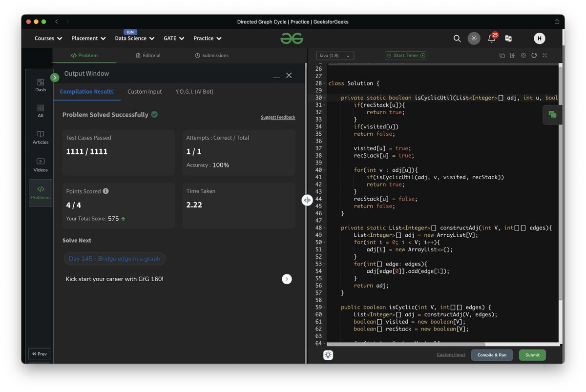The image size is (586, 392).
Task: Select the Compilation Results tab
Action: [87, 92]
